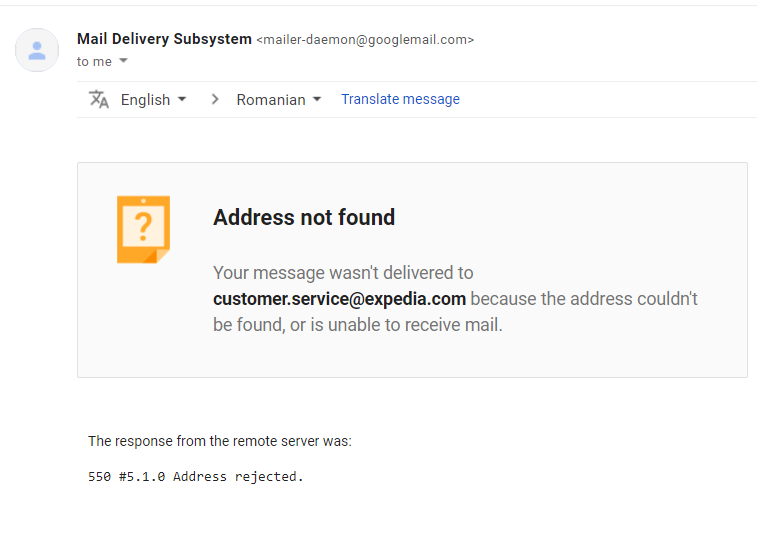Click the orange question mark note icon
The height and width of the screenshot is (555, 757).
143,229
